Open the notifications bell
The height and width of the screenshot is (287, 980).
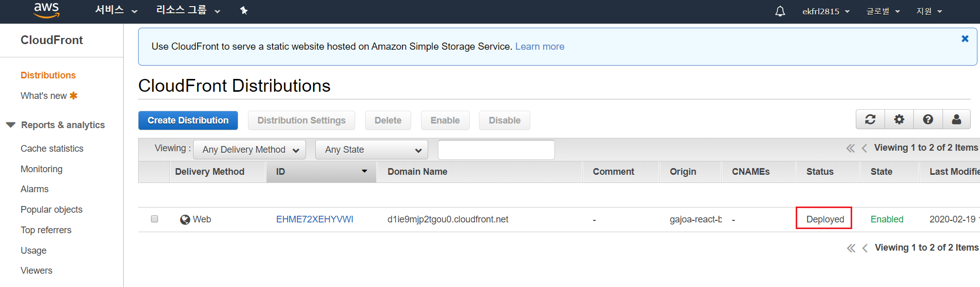(x=780, y=11)
